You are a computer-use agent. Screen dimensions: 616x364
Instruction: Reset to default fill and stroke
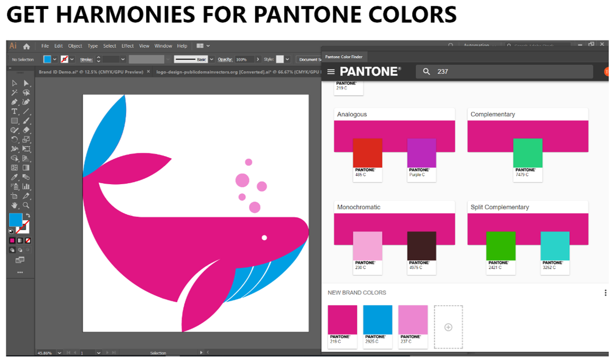click(x=11, y=231)
